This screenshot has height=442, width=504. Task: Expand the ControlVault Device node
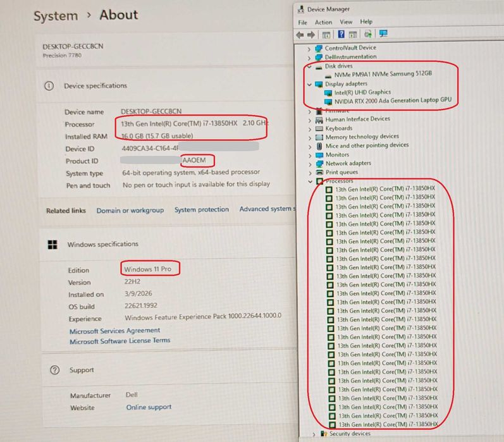click(309, 49)
